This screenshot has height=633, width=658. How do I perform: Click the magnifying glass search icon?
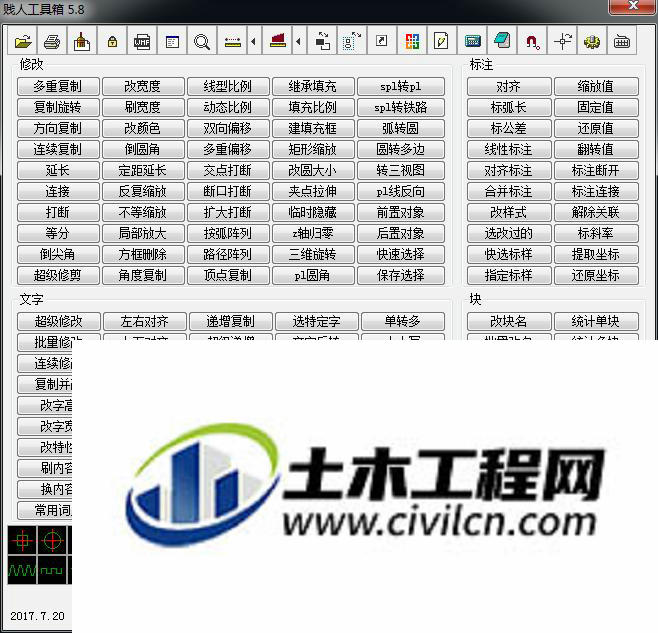pyautogui.click(x=202, y=41)
